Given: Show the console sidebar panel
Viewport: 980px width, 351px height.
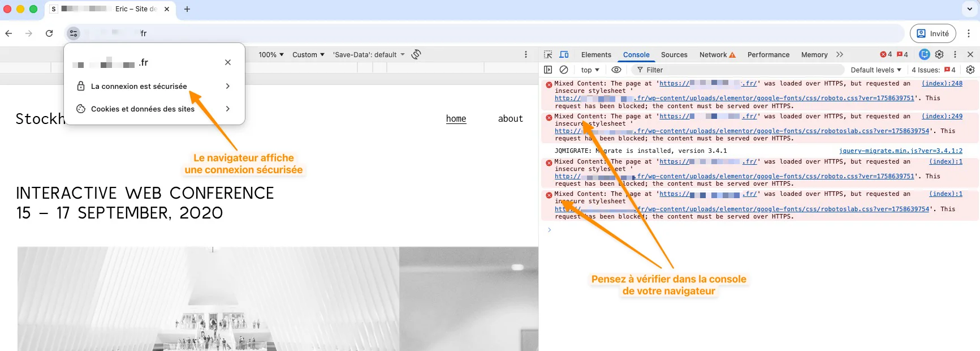Looking at the screenshot, I should 548,70.
